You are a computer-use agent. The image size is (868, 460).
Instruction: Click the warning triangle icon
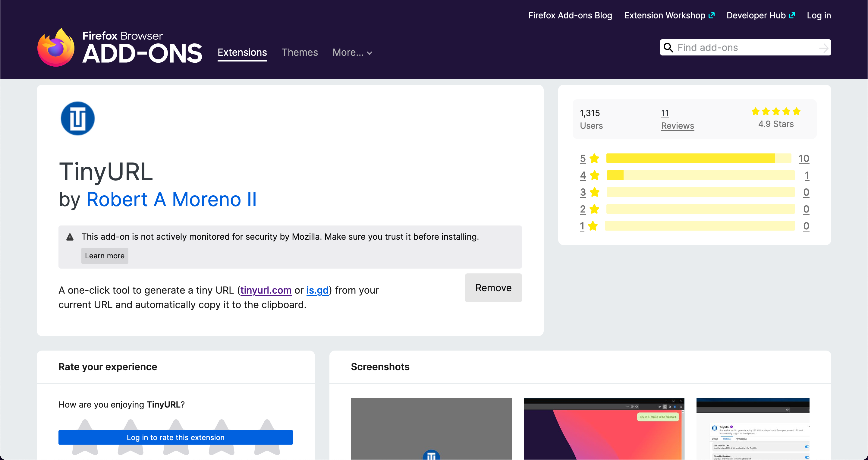(x=70, y=237)
